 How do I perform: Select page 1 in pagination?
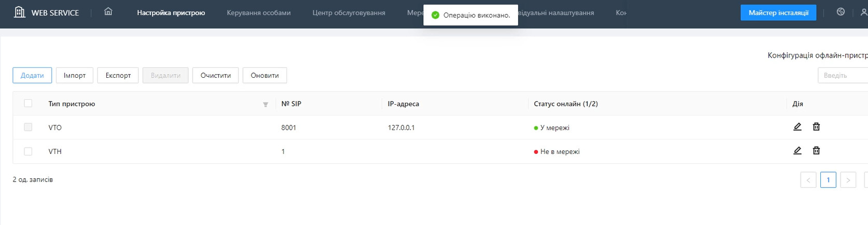828,180
